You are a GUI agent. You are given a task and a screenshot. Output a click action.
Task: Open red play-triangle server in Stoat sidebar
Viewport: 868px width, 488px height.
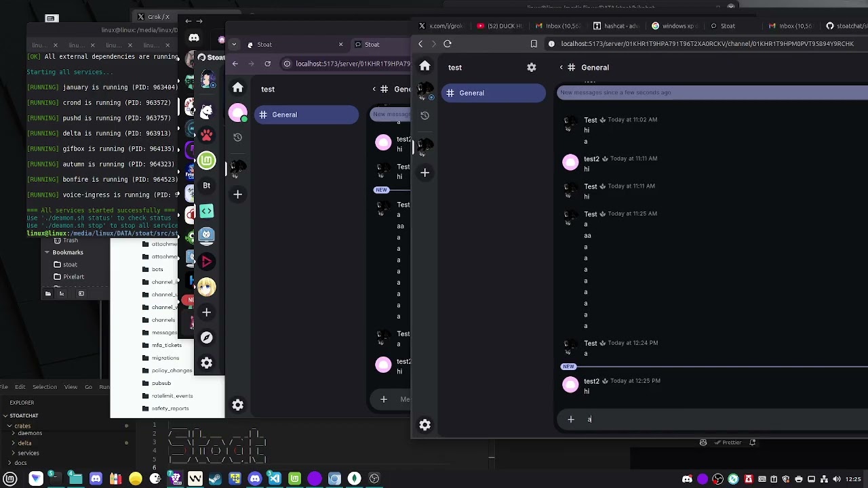[206, 262]
